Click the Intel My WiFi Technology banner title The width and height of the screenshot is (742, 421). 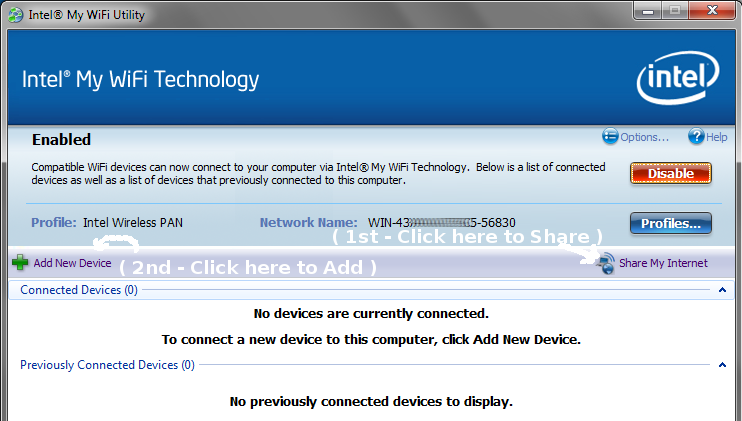tap(140, 80)
